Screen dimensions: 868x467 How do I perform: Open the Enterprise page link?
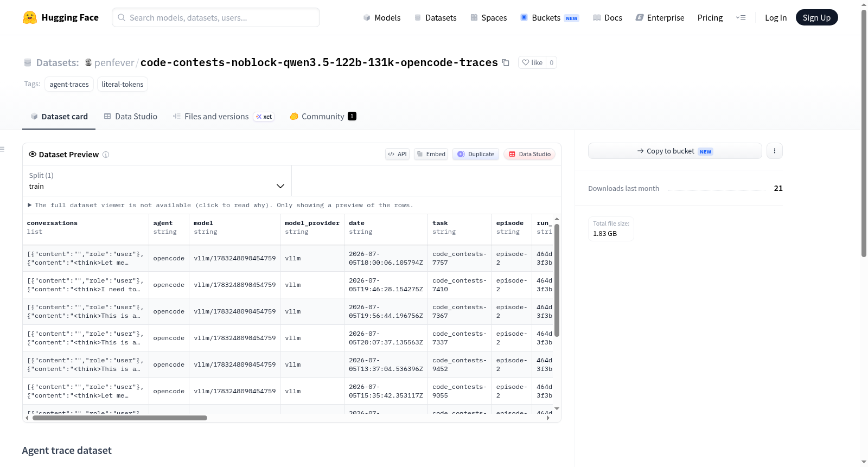[660, 17]
